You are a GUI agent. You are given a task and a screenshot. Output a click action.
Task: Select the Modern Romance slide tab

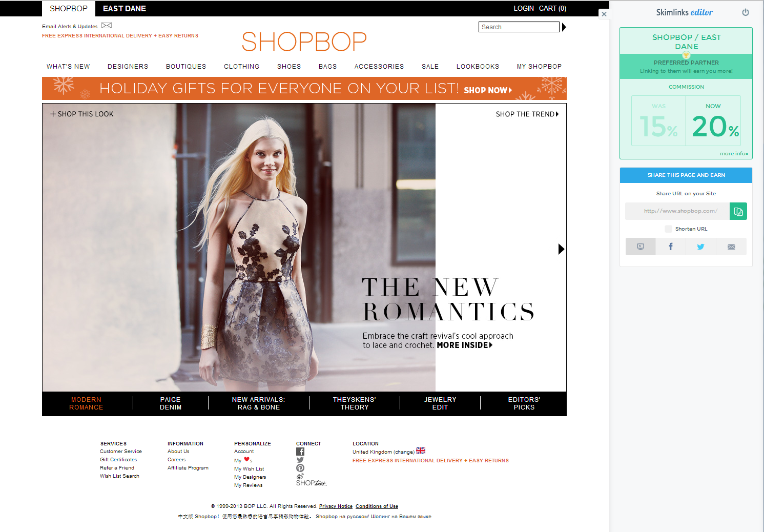(x=86, y=403)
